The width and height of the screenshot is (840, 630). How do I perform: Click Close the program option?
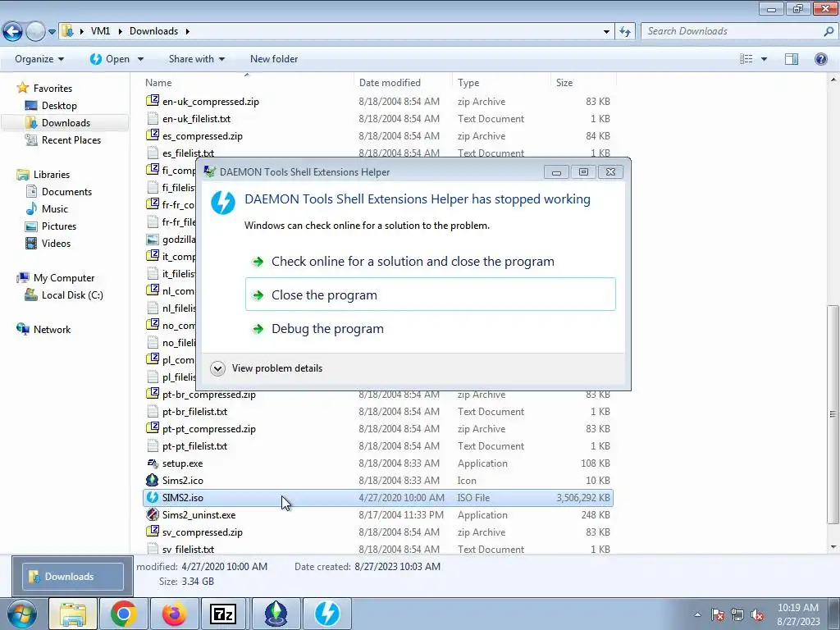(x=430, y=294)
